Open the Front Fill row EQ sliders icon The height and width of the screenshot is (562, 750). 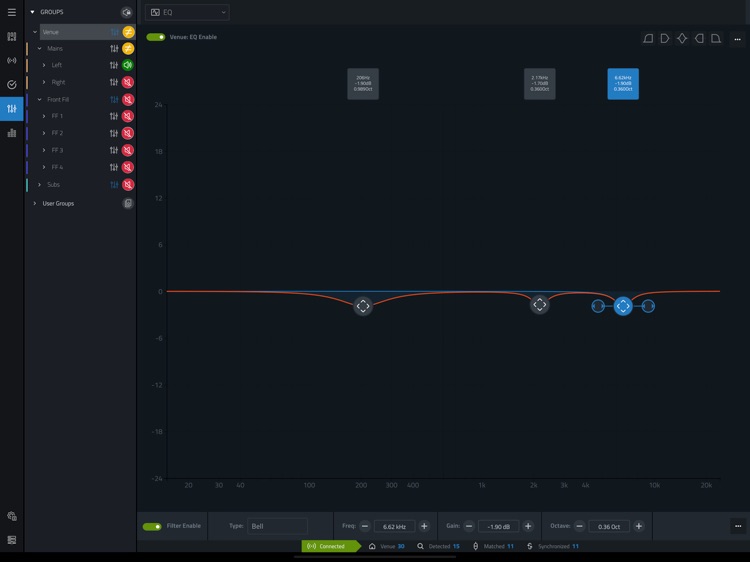click(x=114, y=99)
